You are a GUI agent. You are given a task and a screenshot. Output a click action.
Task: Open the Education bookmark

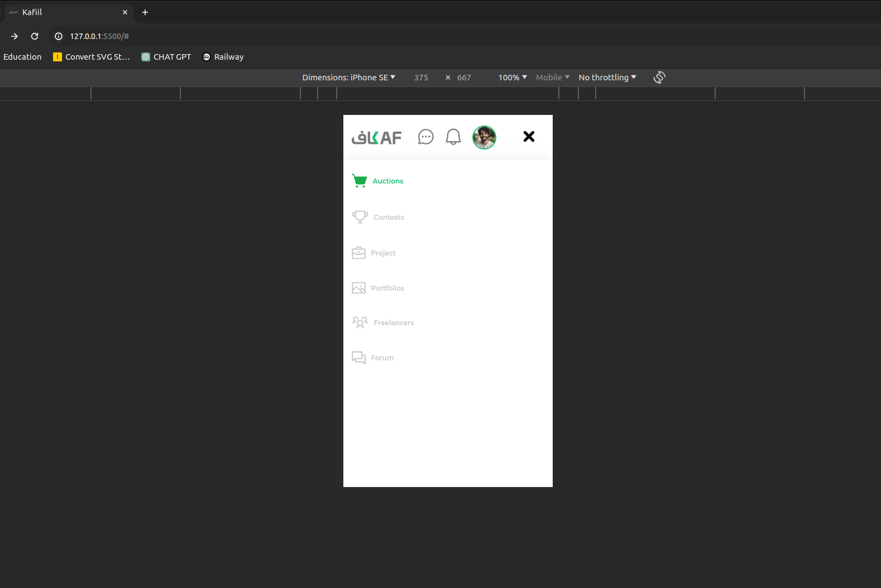(x=22, y=57)
